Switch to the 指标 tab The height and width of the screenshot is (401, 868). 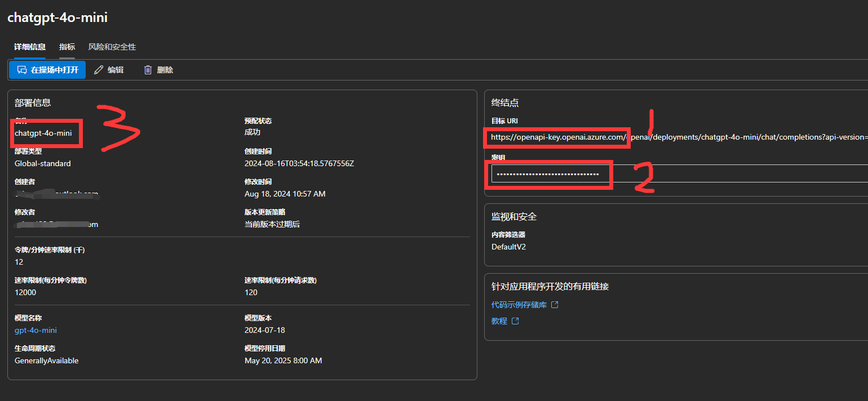coord(67,47)
